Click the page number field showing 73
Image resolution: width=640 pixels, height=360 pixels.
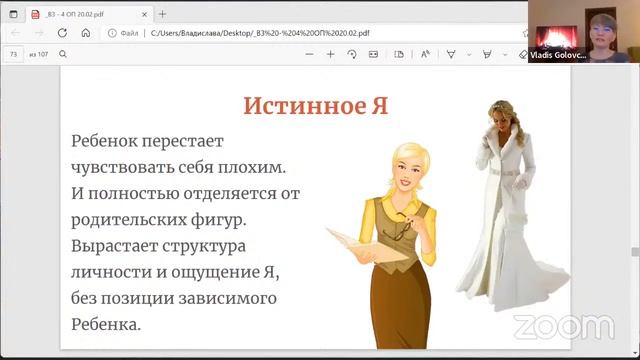coord(13,54)
